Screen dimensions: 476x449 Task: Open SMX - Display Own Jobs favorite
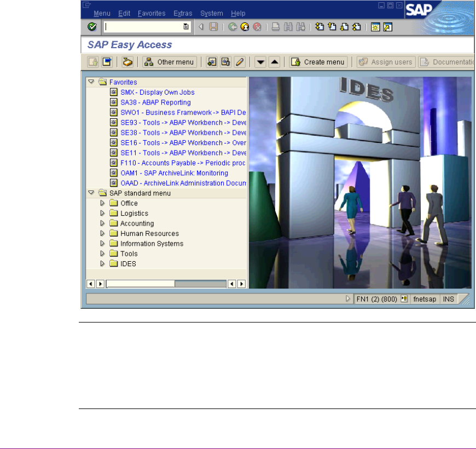[157, 92]
